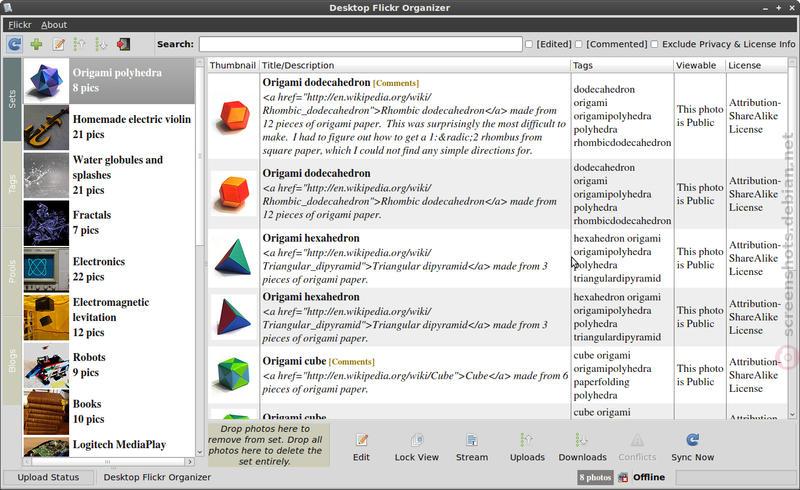Select the Homemade electric violin set

(x=109, y=127)
